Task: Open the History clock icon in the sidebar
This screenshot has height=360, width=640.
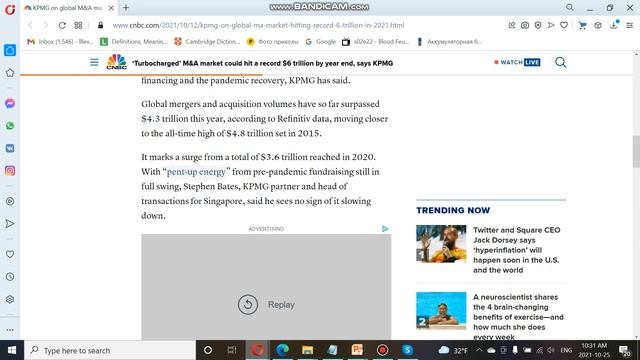Action: coord(10,277)
